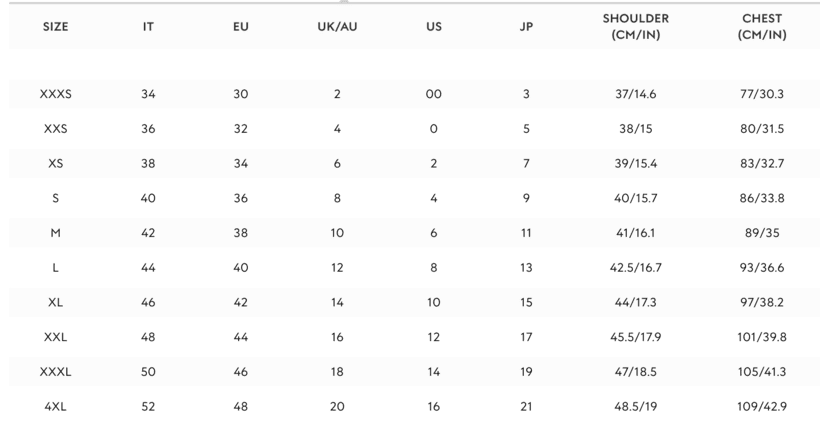This screenshot has width=820, height=434.
Task: Click the 4XL size label
Action: pos(55,407)
